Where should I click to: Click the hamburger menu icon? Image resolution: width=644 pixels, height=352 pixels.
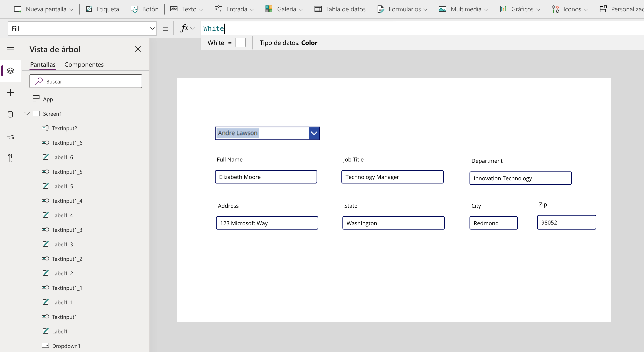pos(10,49)
